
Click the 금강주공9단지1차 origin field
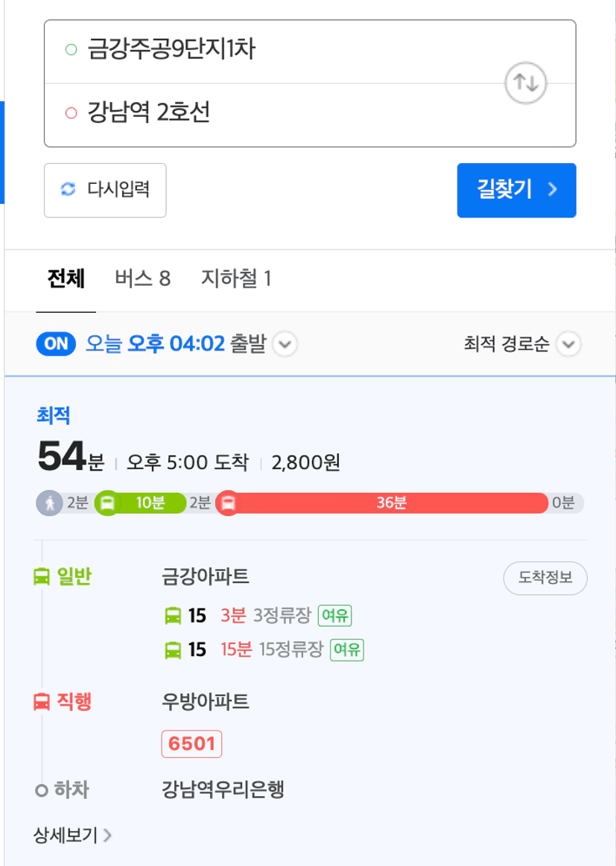point(310,52)
